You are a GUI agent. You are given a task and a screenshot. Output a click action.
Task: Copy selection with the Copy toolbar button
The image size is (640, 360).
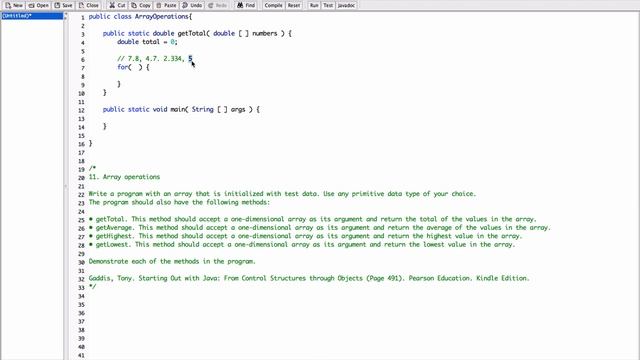coord(141,5)
